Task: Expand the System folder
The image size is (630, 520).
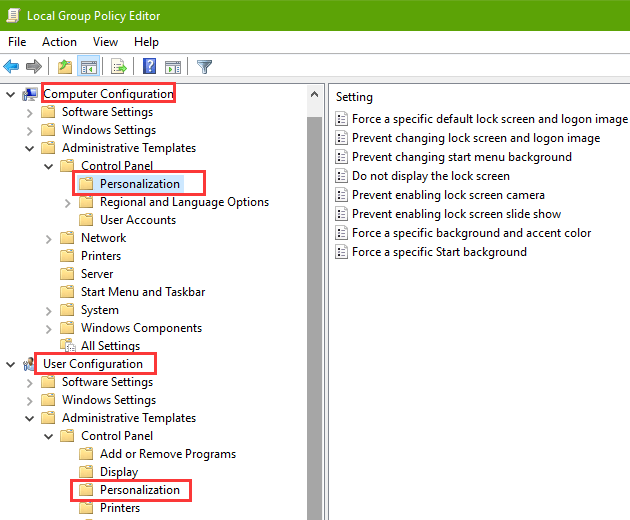Action: (x=49, y=311)
